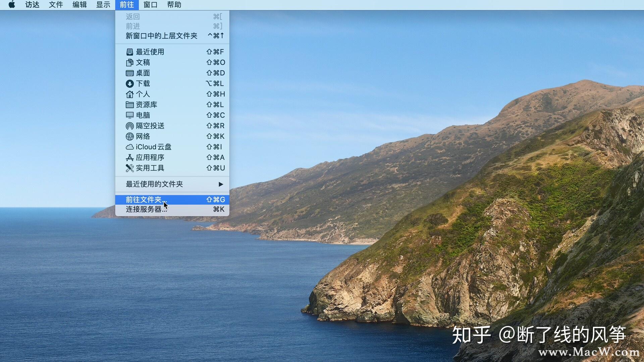This screenshot has width=644, height=362.
Task: Click the 电脑 computer monitor icon
Action: point(129,115)
